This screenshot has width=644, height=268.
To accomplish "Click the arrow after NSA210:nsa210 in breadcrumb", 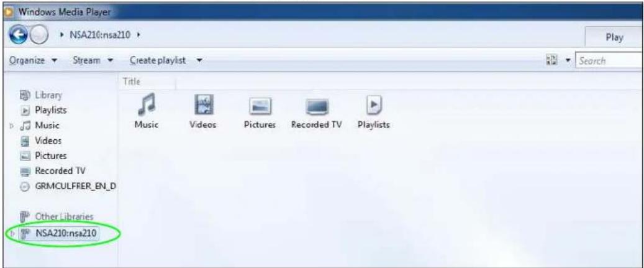I will [139, 35].
